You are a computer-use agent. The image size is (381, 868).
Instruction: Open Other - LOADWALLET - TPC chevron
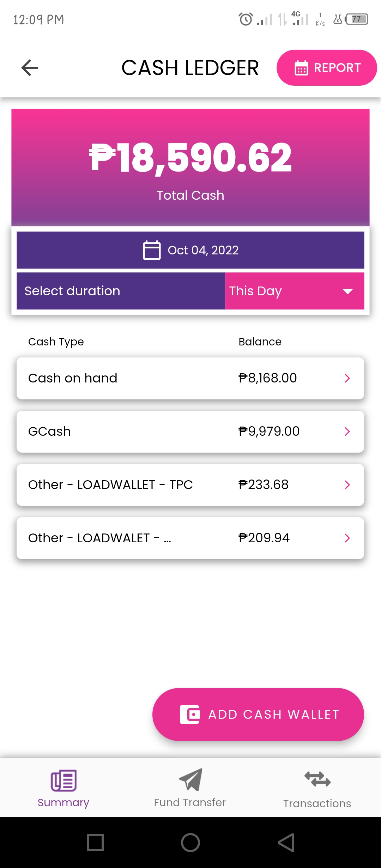point(347,485)
